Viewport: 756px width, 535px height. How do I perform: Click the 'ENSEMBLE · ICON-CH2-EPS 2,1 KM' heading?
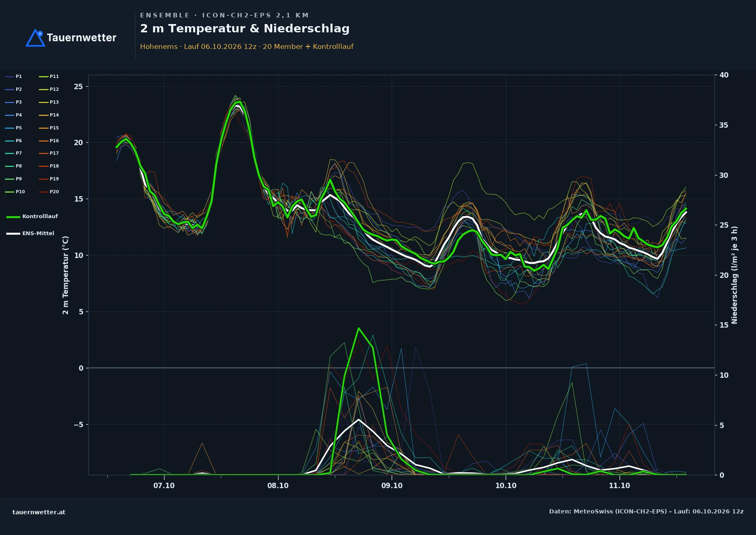(224, 15)
